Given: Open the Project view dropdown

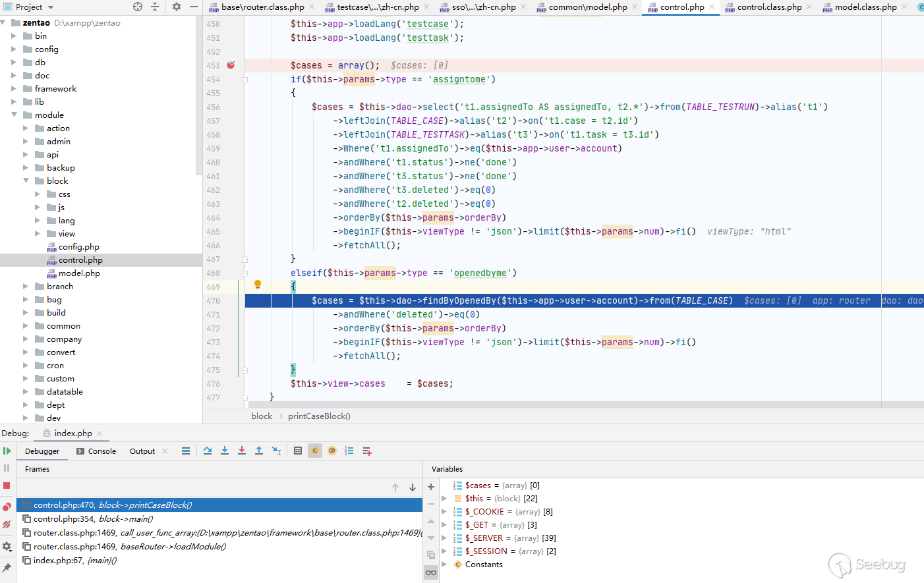Looking at the screenshot, I should (50, 7).
